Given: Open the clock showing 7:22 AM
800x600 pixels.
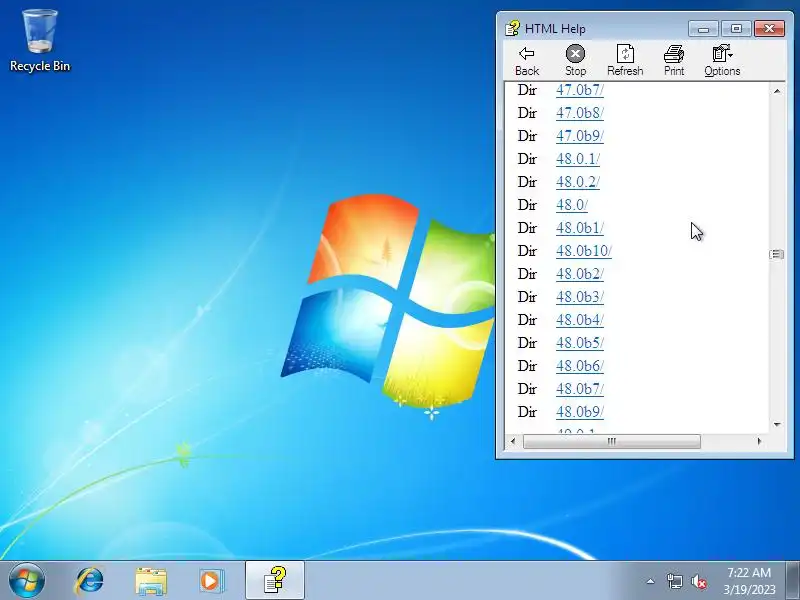Looking at the screenshot, I should [749, 581].
